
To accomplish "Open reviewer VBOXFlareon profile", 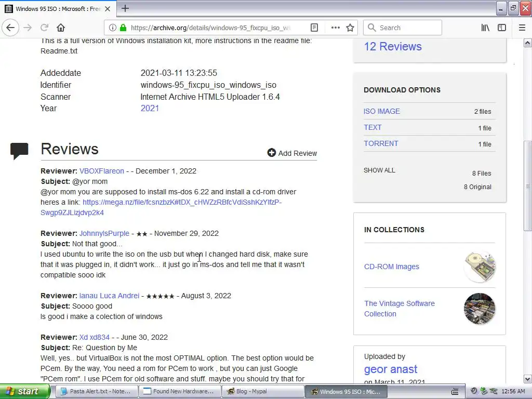I will tap(102, 171).
